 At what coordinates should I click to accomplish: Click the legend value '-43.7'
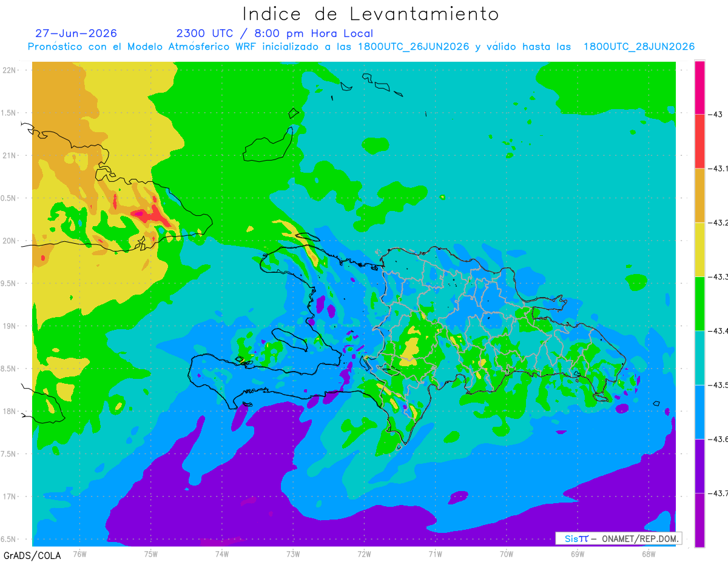click(x=718, y=493)
